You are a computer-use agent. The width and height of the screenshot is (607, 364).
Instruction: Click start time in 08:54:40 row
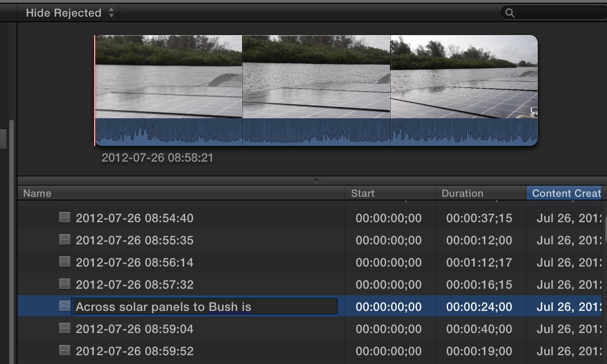click(388, 218)
